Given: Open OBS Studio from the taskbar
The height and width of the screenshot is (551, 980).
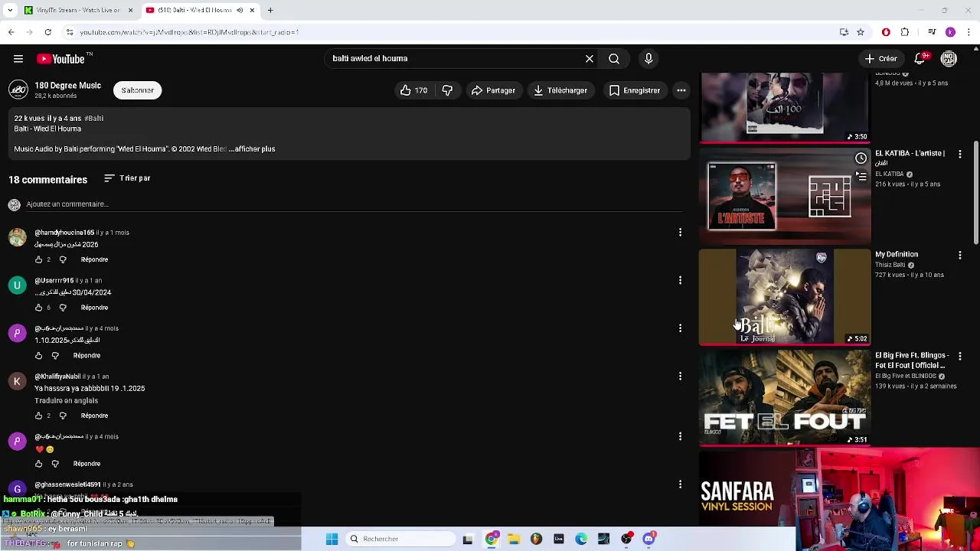Looking at the screenshot, I should coord(626,539).
